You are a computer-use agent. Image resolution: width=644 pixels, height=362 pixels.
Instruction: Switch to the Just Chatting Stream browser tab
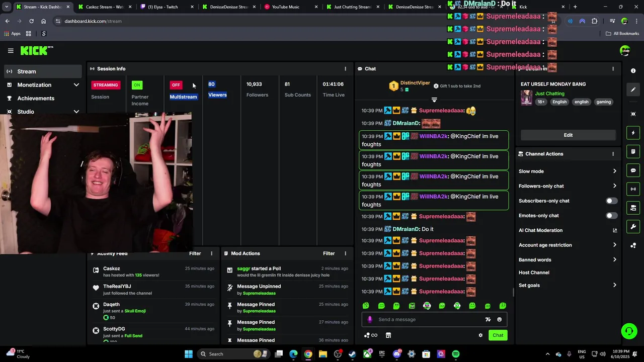pos(352,7)
